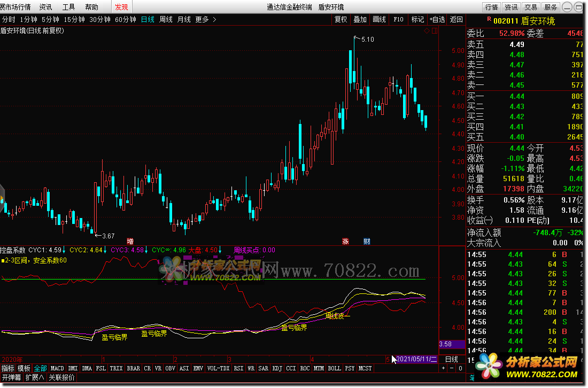This screenshot has width=588, height=388.
Task: Select the 日线 period tab
Action: 148,19
